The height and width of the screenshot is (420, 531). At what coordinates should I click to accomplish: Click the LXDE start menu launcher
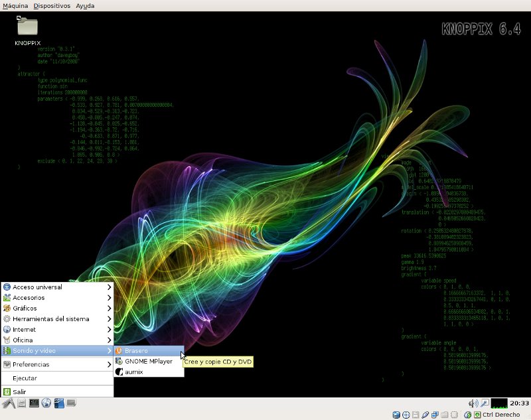tap(9, 403)
